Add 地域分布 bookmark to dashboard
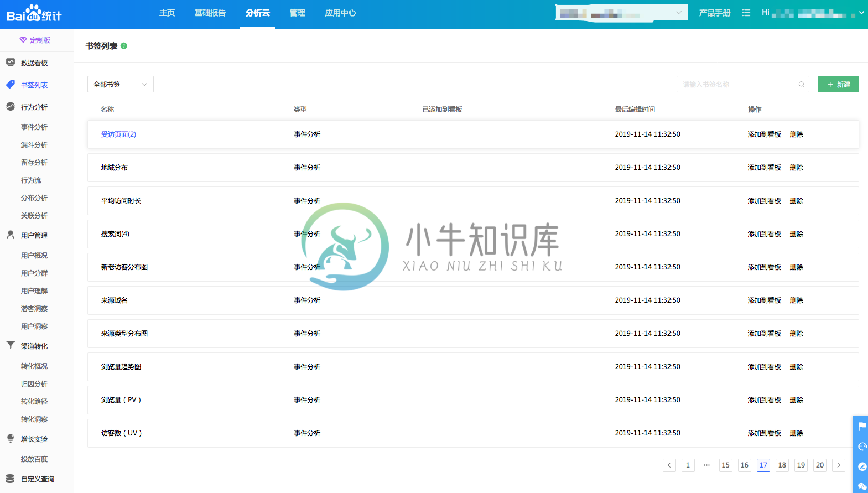The width and height of the screenshot is (868, 493). click(x=765, y=168)
